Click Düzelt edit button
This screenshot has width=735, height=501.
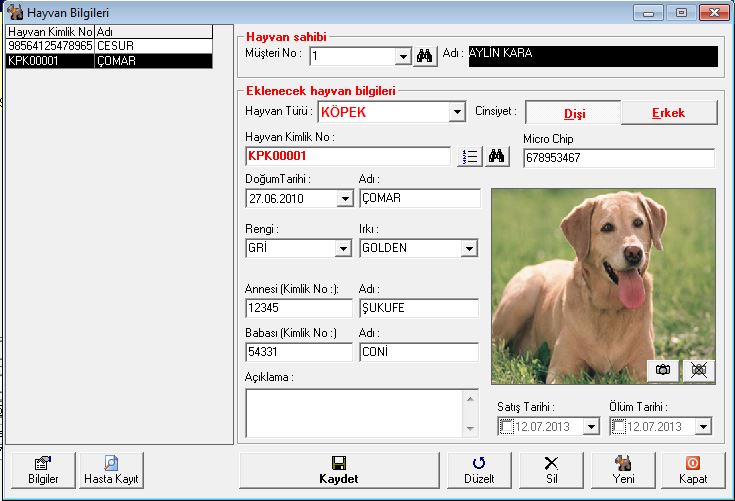click(x=479, y=471)
